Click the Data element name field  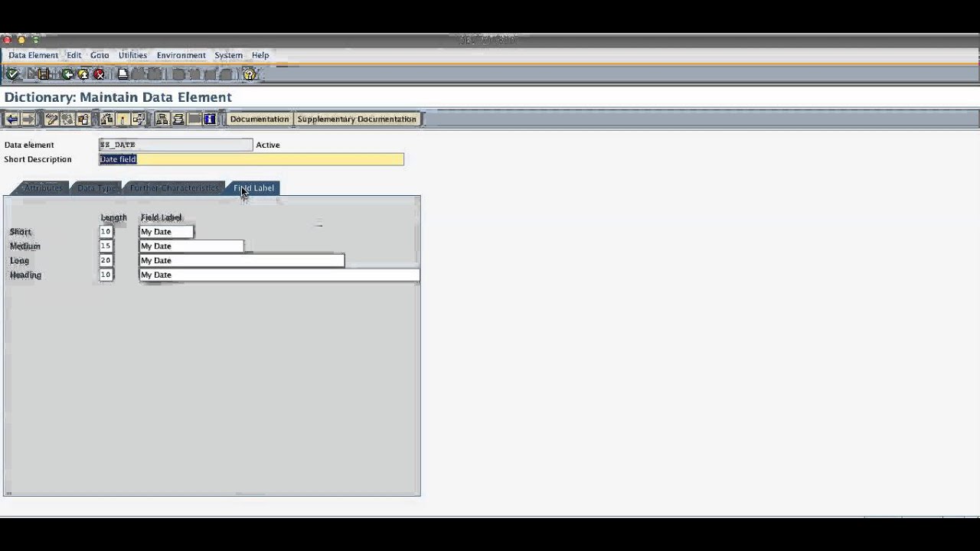click(175, 145)
